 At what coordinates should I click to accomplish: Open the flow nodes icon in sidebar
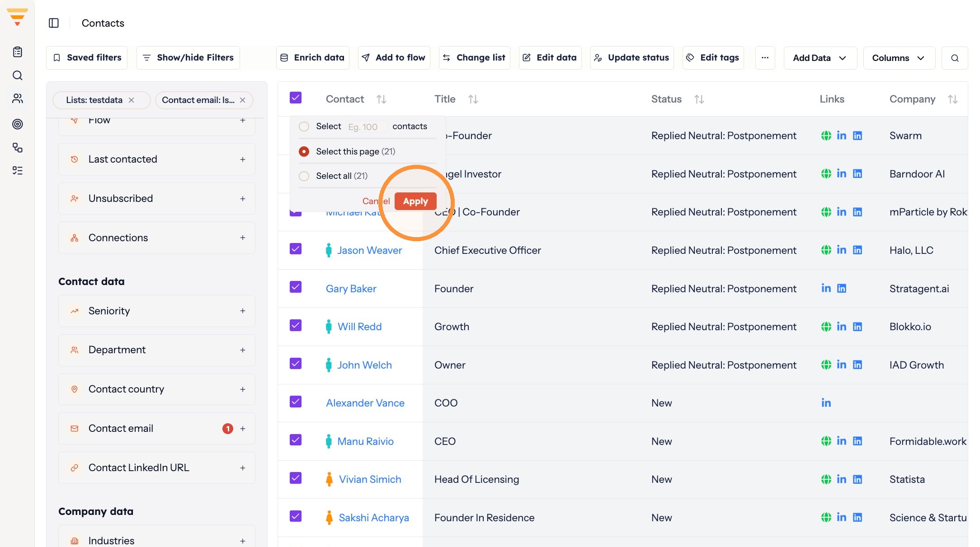point(17,147)
